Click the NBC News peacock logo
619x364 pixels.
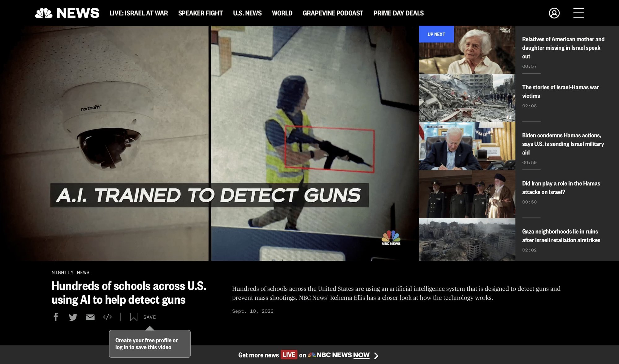(44, 13)
